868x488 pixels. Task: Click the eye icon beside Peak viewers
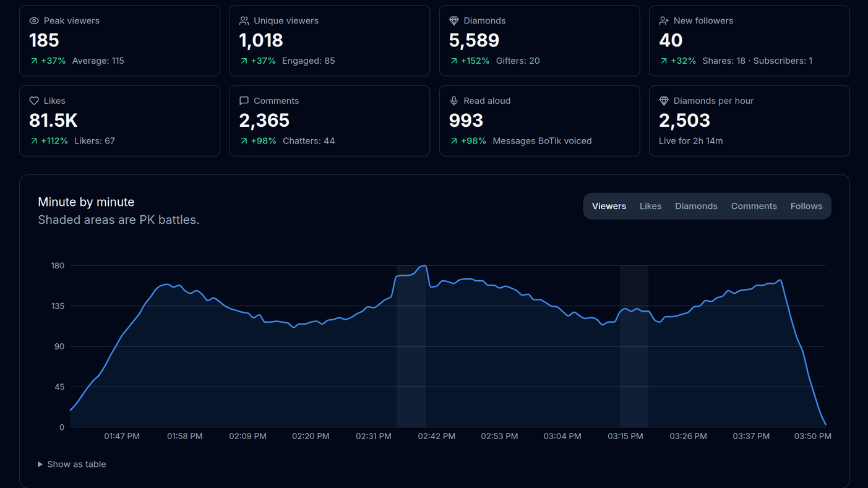pos(34,21)
